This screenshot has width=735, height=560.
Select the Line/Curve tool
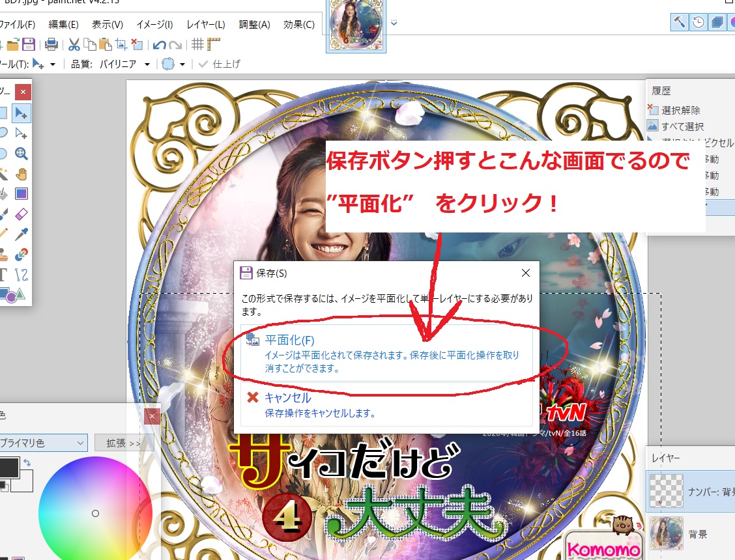tap(21, 275)
